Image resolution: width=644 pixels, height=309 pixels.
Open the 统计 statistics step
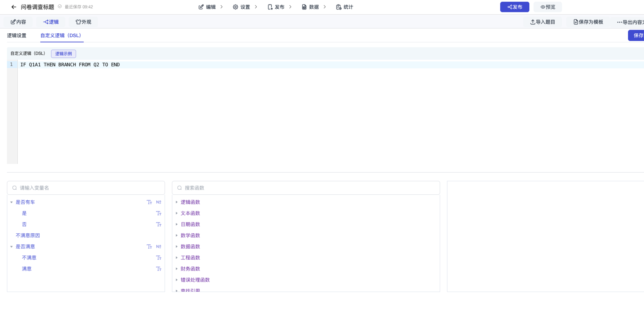pos(345,7)
